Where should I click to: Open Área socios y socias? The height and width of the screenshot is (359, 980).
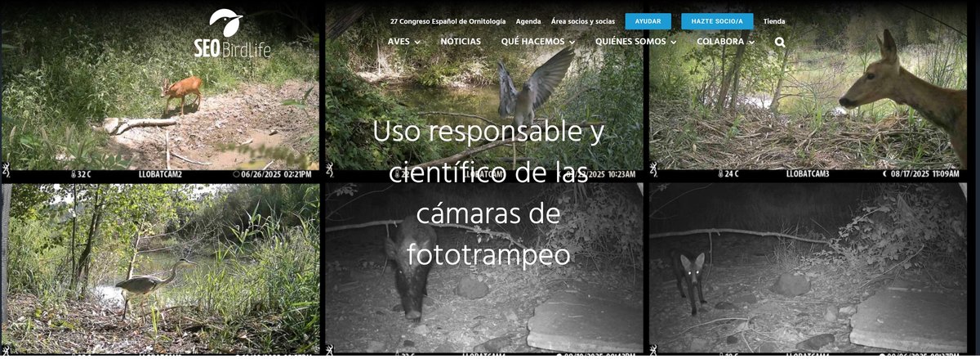pos(582,21)
